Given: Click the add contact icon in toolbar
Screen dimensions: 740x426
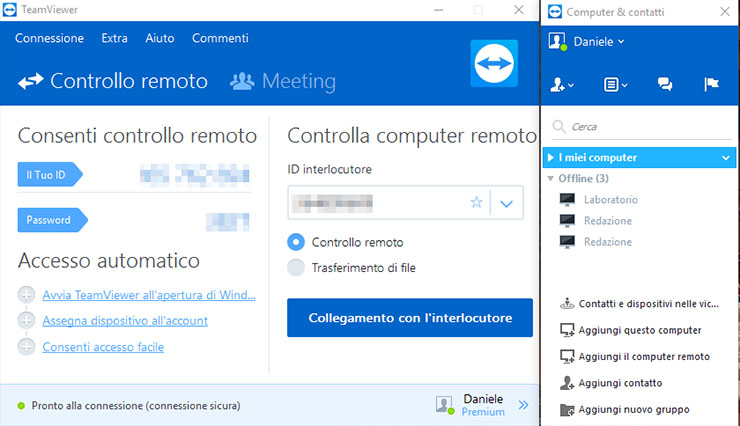Looking at the screenshot, I should pyautogui.click(x=562, y=85).
